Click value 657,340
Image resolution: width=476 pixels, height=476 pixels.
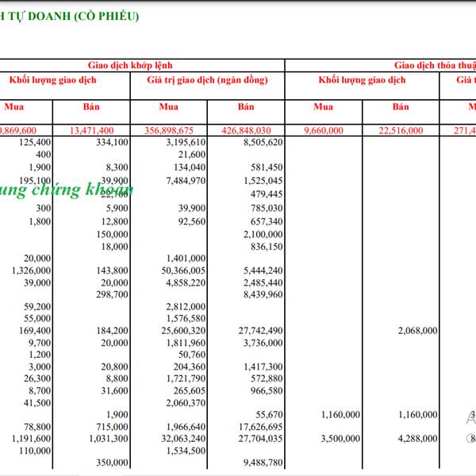267,221
